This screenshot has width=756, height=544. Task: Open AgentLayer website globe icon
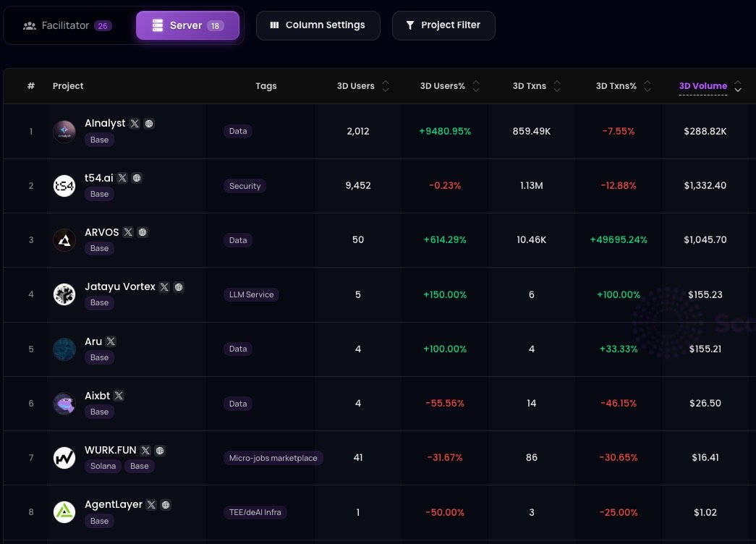(x=166, y=504)
